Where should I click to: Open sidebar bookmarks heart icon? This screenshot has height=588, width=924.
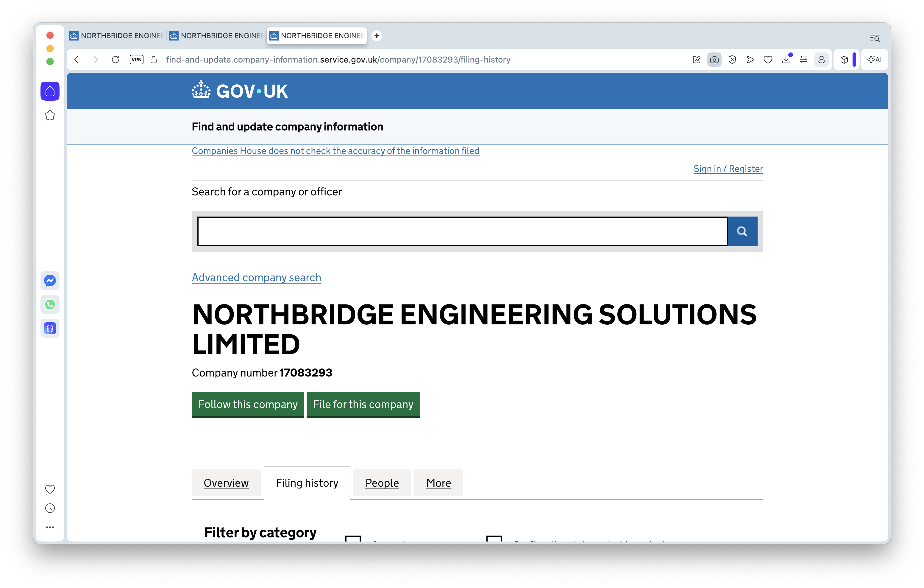pos(50,489)
